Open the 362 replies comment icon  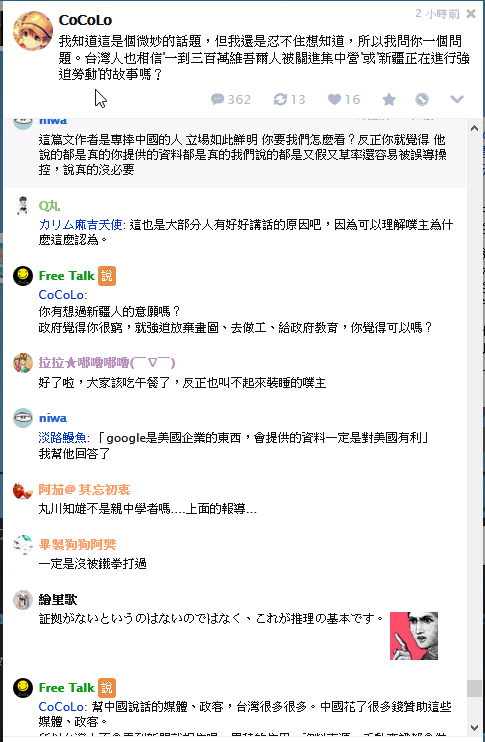click(x=230, y=99)
